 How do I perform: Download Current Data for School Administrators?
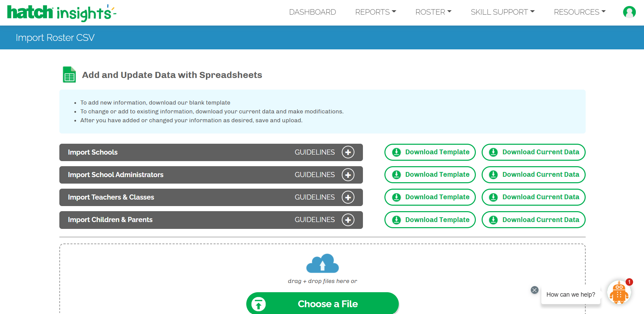point(533,175)
